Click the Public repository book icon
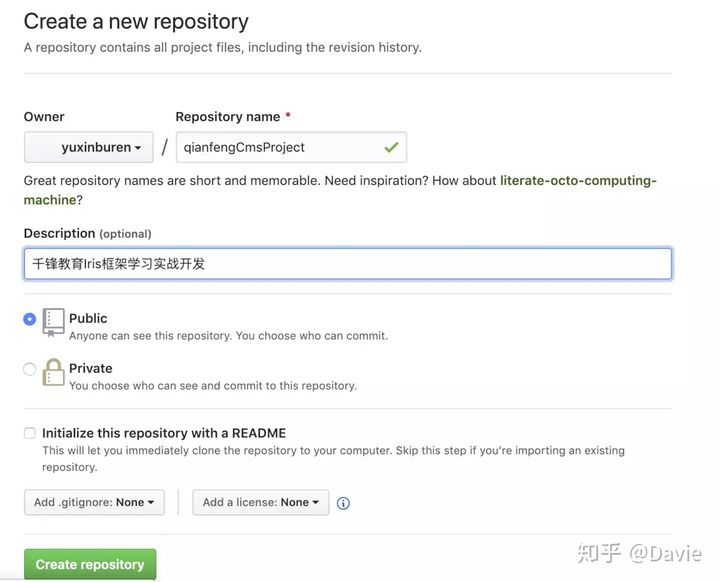Viewport: 720px width, 582px height. pyautogui.click(x=53, y=323)
